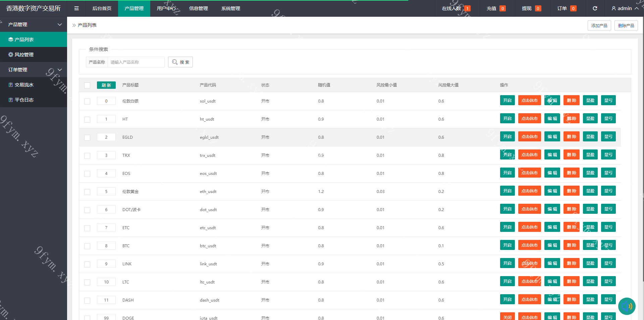Focus the 产品名称 search input
644x320 pixels.
(x=136, y=62)
